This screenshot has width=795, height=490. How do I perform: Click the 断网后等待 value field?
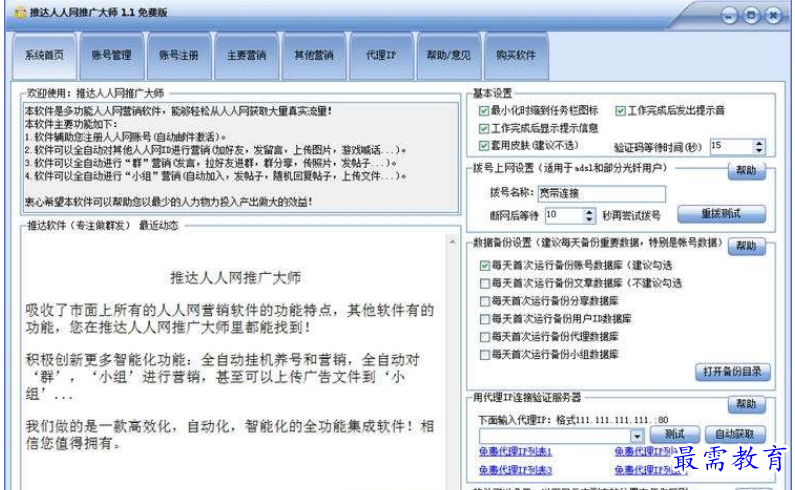click(564, 216)
